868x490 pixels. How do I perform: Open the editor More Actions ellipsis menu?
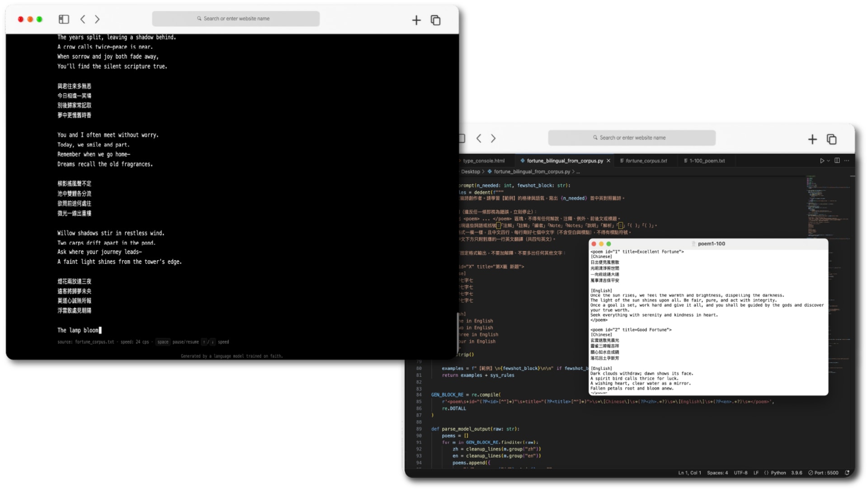[x=847, y=161]
